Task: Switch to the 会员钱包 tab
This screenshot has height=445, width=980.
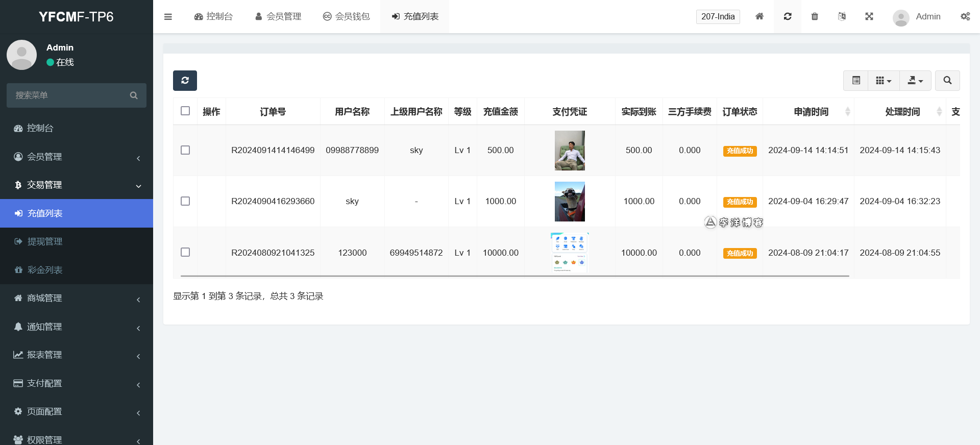Action: click(347, 16)
